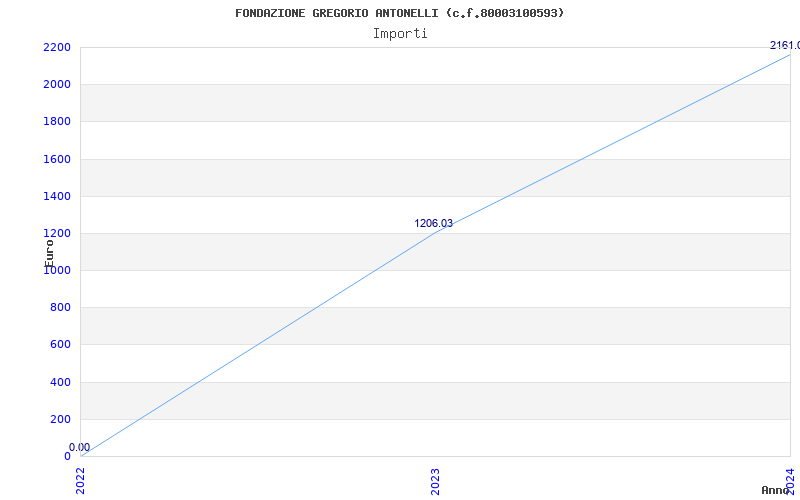
Task: Click the 1400 y-axis tick label
Action: (x=57, y=196)
